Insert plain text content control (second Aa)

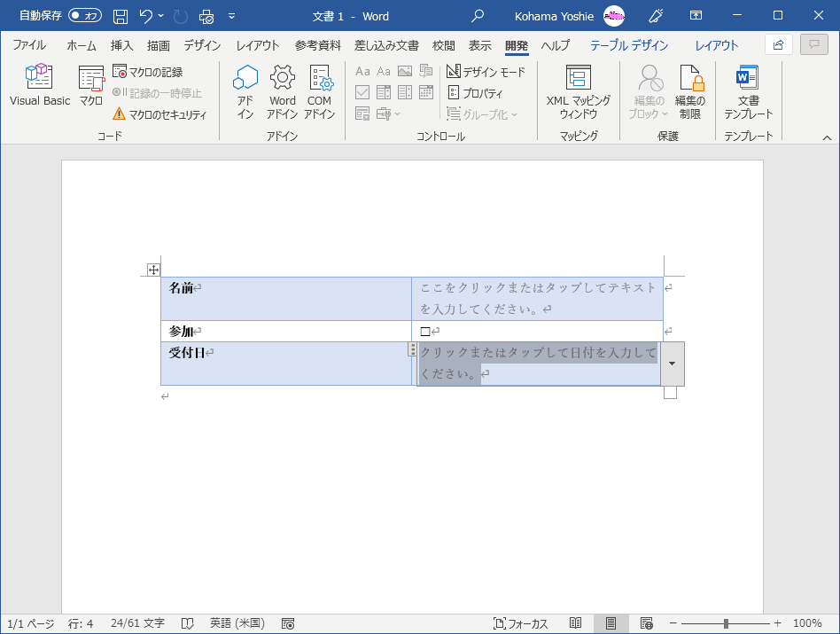coord(384,71)
